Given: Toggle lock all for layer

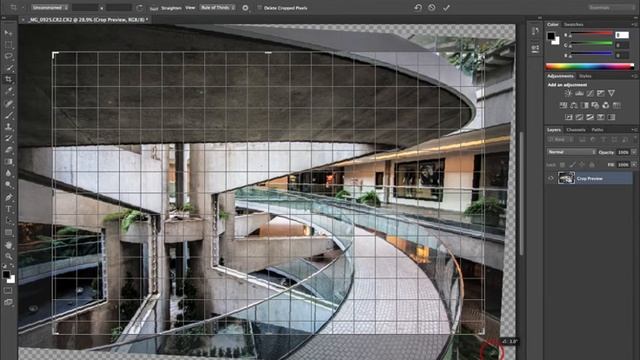Looking at the screenshot, I should tap(592, 164).
